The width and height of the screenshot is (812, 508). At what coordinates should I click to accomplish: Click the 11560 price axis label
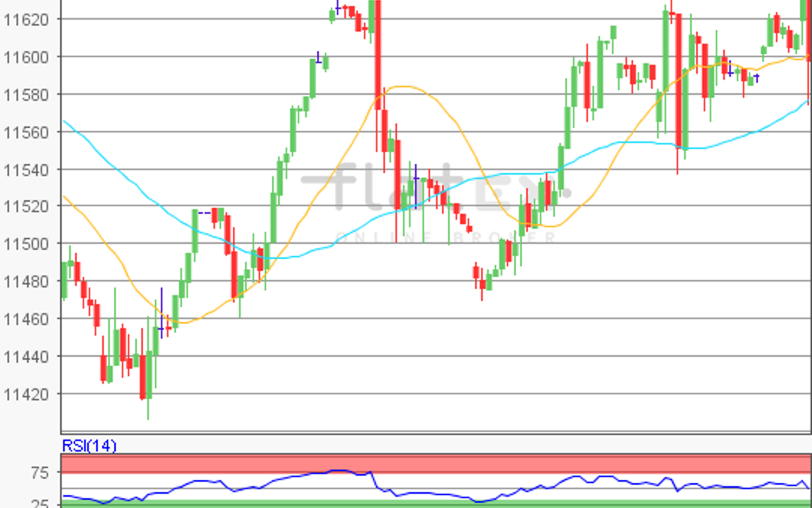click(26, 132)
